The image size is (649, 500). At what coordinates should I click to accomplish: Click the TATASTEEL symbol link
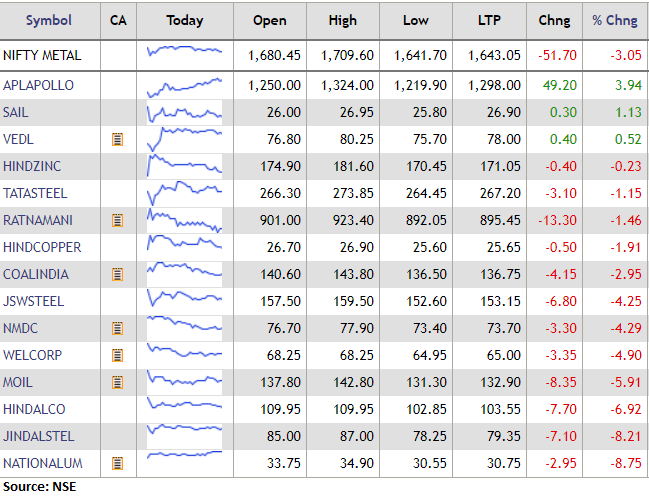35,193
